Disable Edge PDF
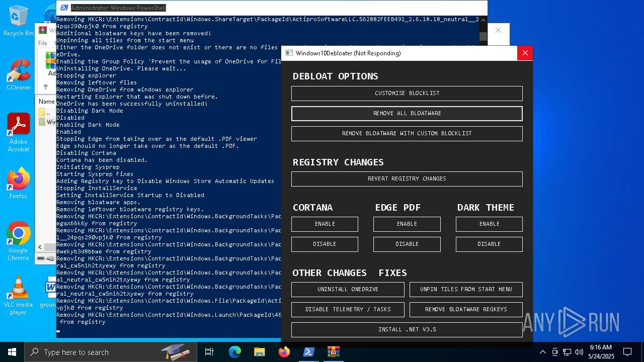The height and width of the screenshot is (362, 644). click(x=407, y=244)
